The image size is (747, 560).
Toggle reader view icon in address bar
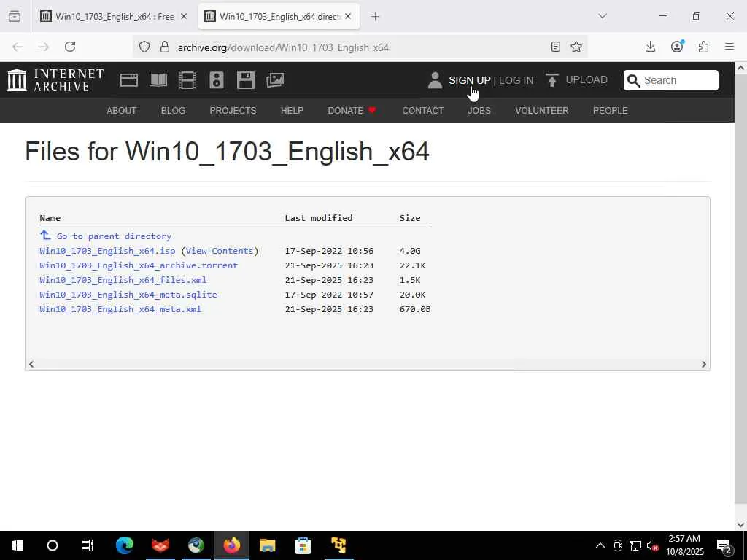tap(555, 47)
